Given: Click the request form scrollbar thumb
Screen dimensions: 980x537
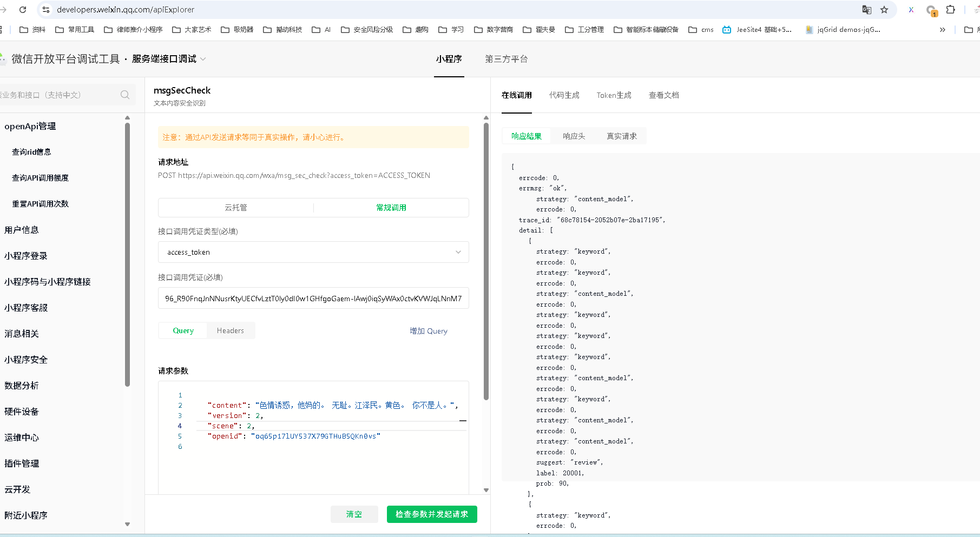Looking at the screenshot, I should (486, 261).
